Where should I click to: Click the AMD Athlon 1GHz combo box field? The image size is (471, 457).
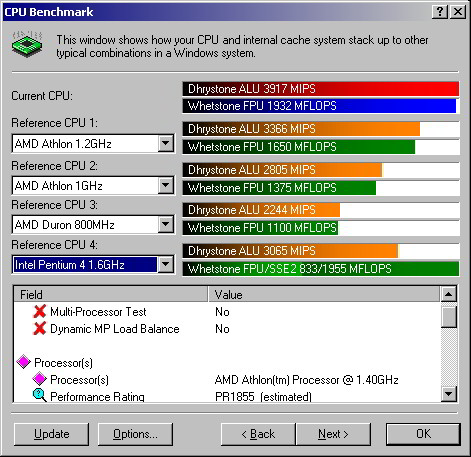click(x=93, y=185)
